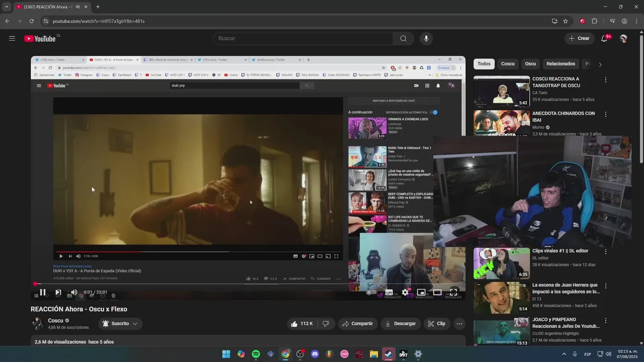Select the Coscu filter chip

point(508,64)
